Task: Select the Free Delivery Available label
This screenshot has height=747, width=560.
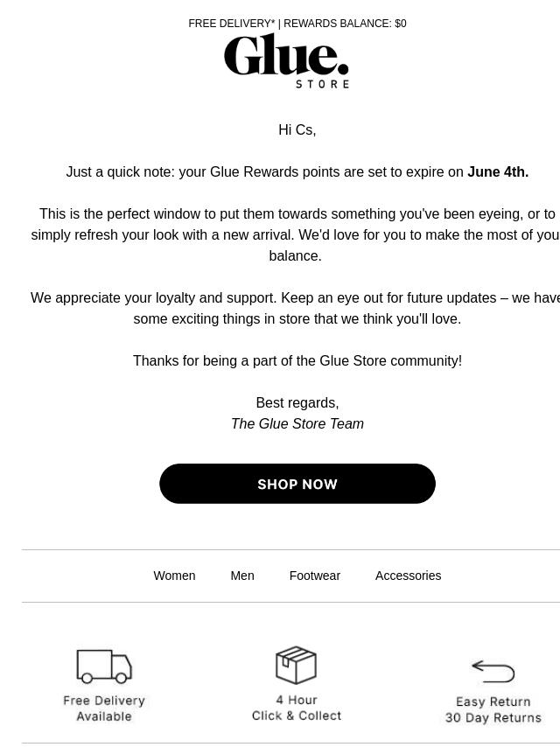Action: tap(104, 709)
